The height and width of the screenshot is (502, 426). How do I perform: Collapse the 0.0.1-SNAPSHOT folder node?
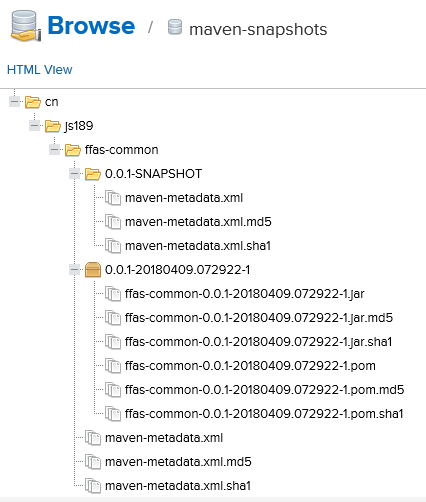[x=74, y=174]
